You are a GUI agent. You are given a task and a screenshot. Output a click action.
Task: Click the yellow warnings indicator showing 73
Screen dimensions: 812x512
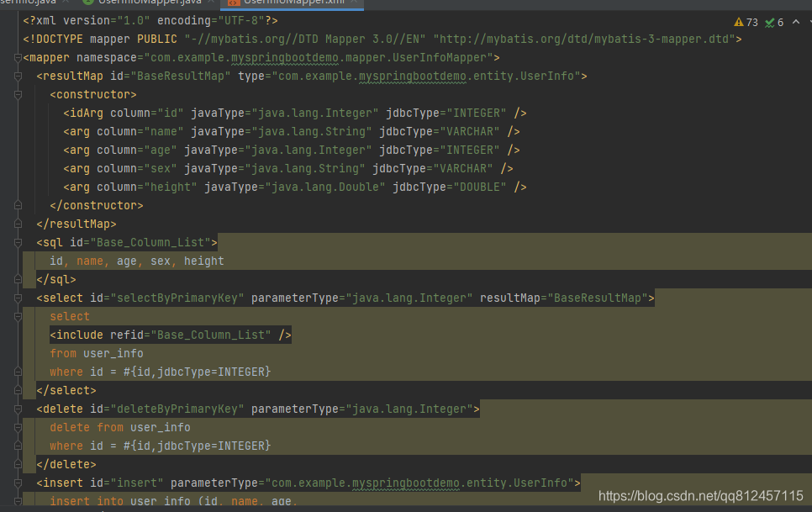click(746, 22)
